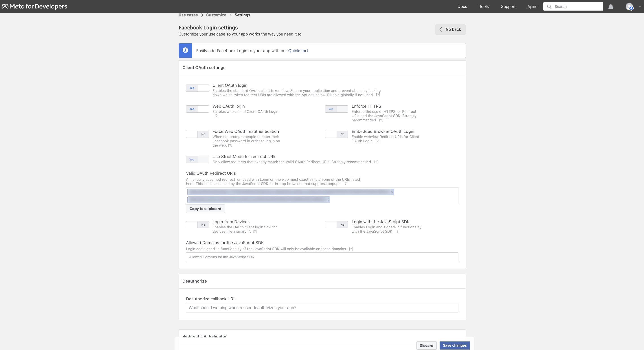Click the Quickstart hyperlink
Viewport: 644px width, 350px height.
click(298, 50)
